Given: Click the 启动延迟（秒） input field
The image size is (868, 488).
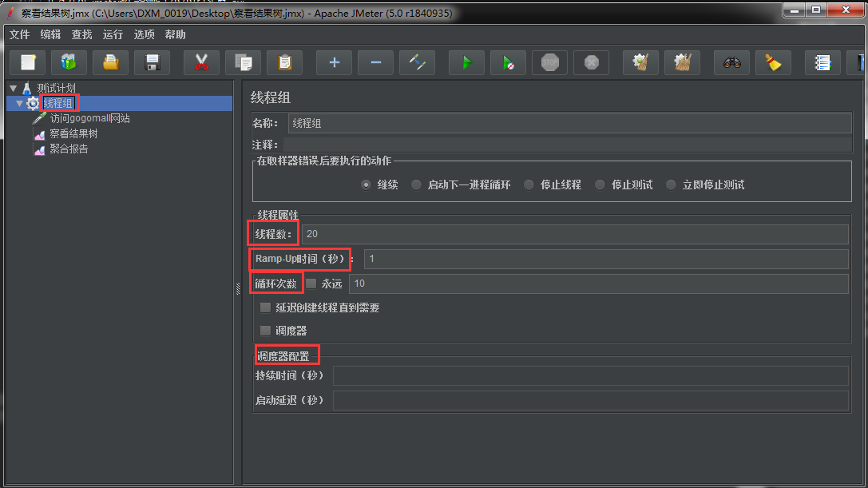Looking at the screenshot, I should click(591, 400).
